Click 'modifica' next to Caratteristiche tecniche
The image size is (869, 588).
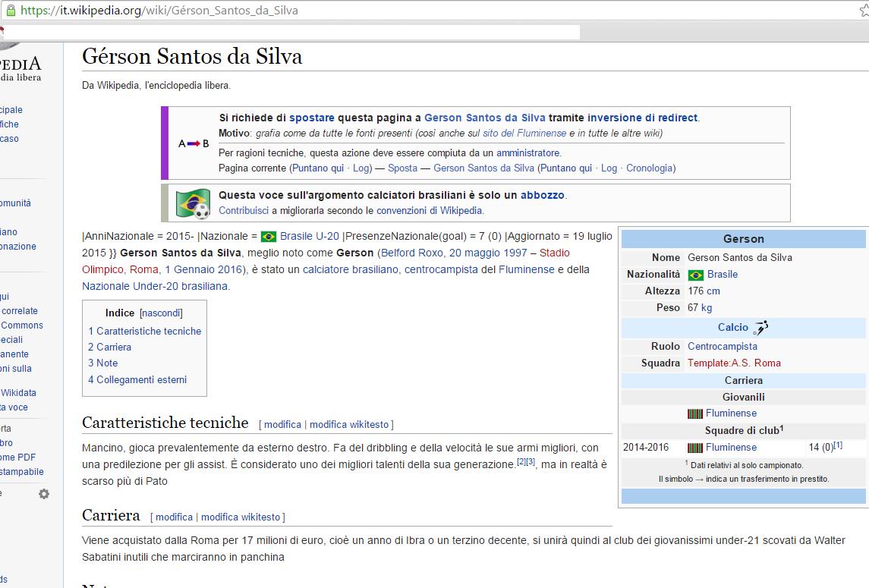pos(282,425)
